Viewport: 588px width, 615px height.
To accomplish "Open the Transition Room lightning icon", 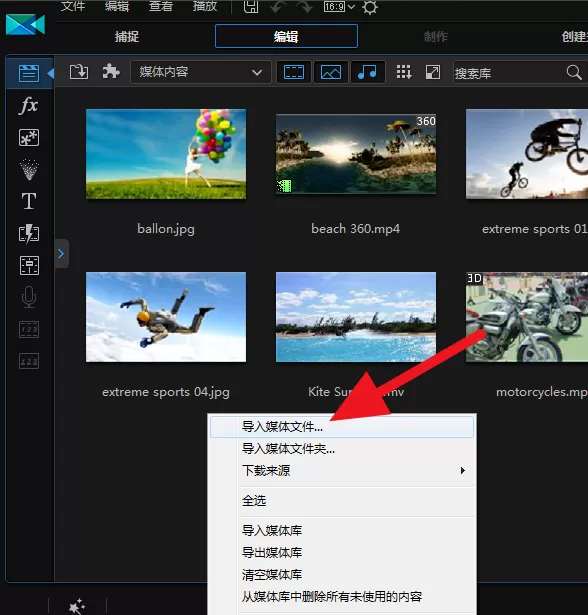I will tap(29, 233).
